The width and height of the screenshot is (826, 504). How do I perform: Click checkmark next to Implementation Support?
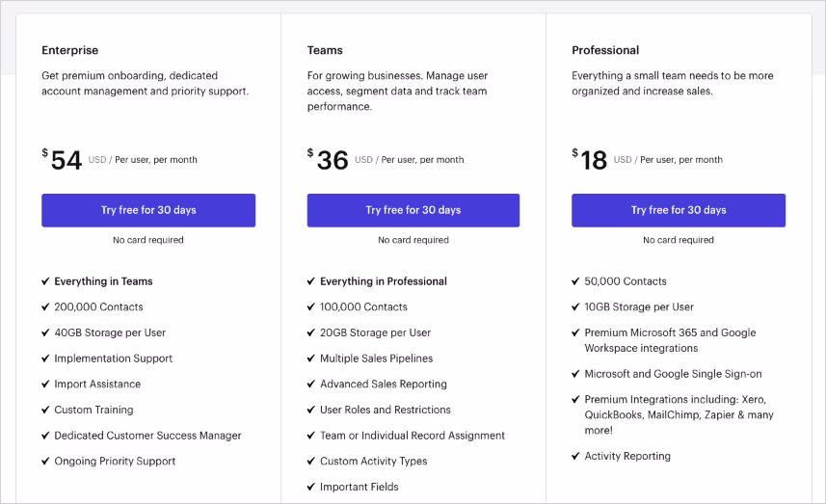point(45,358)
